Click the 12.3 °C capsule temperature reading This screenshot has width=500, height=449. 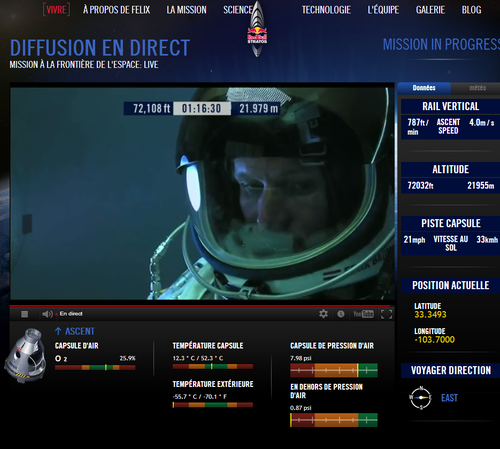pos(198,358)
